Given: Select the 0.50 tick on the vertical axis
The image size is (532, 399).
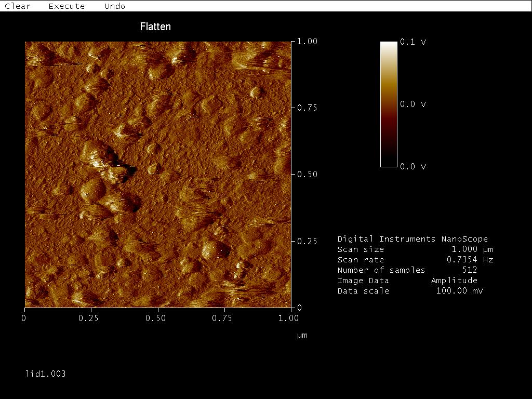Looking at the screenshot, I should [307, 174].
